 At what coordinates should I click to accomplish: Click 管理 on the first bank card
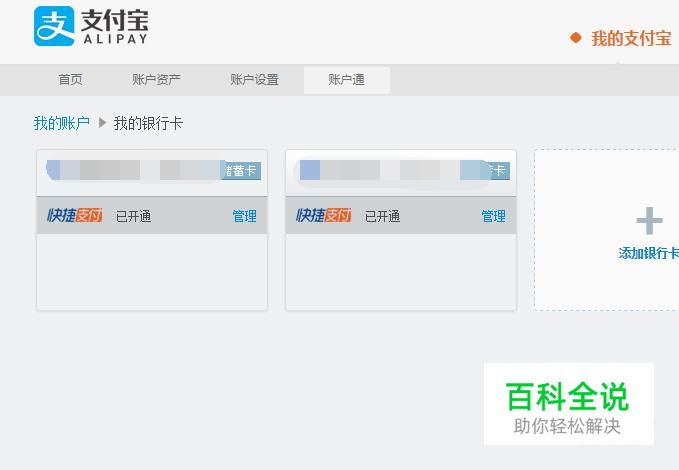(x=244, y=216)
